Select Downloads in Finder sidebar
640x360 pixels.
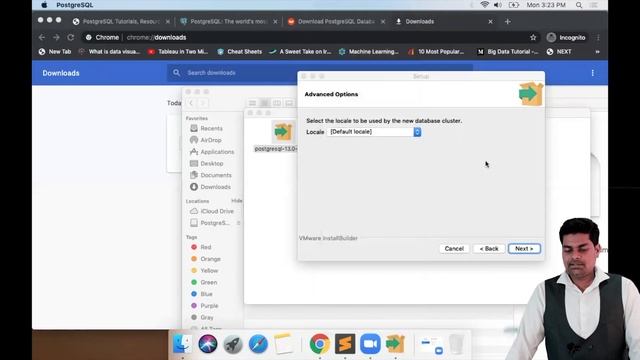211,187
